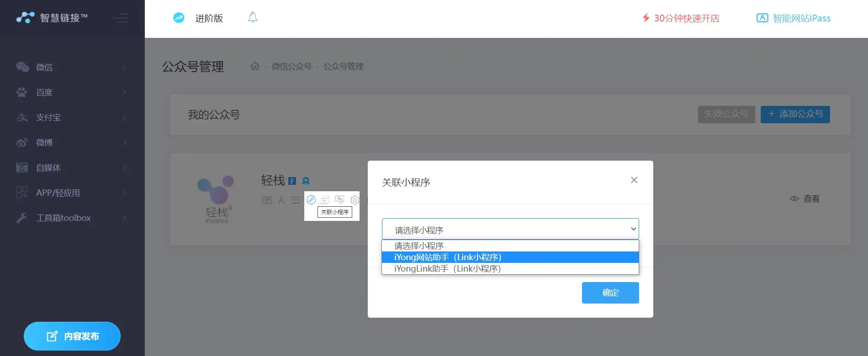Close the 关联小程序 dialog

click(x=634, y=180)
